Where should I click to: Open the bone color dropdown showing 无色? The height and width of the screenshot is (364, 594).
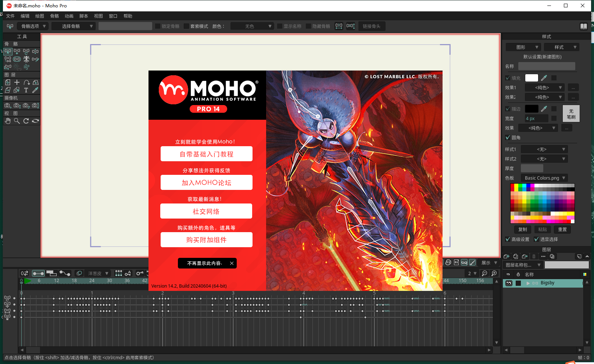[252, 26]
